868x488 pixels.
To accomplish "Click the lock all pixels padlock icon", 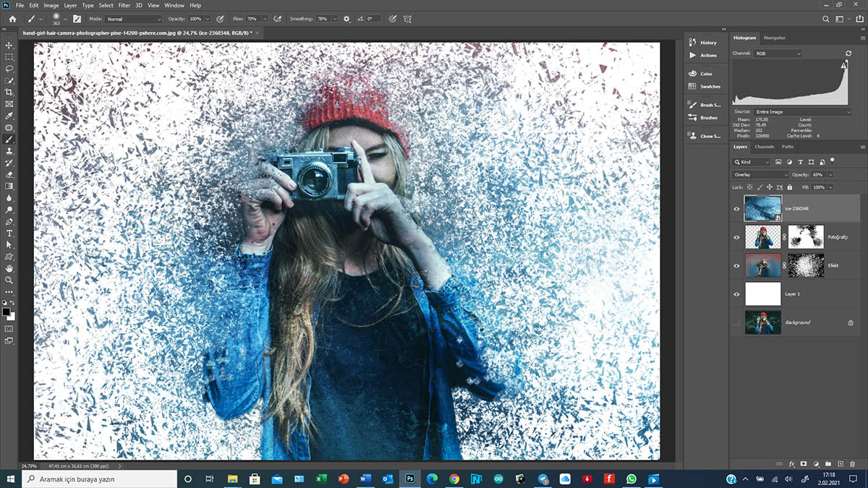I will point(789,187).
